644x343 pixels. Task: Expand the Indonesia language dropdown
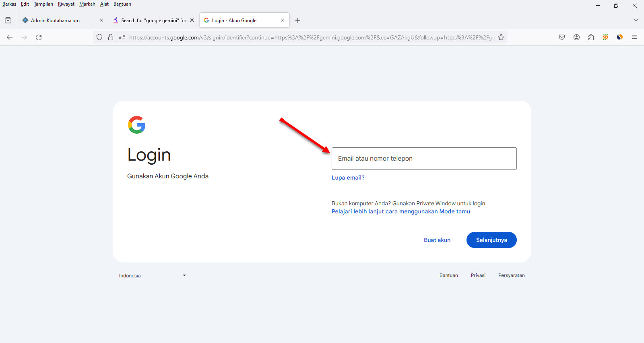[152, 276]
